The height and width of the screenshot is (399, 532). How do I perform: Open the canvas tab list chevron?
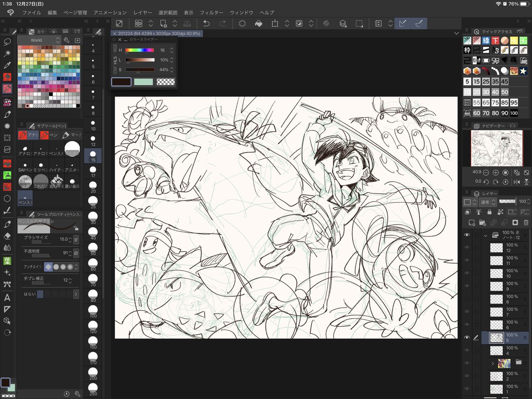coord(457,33)
